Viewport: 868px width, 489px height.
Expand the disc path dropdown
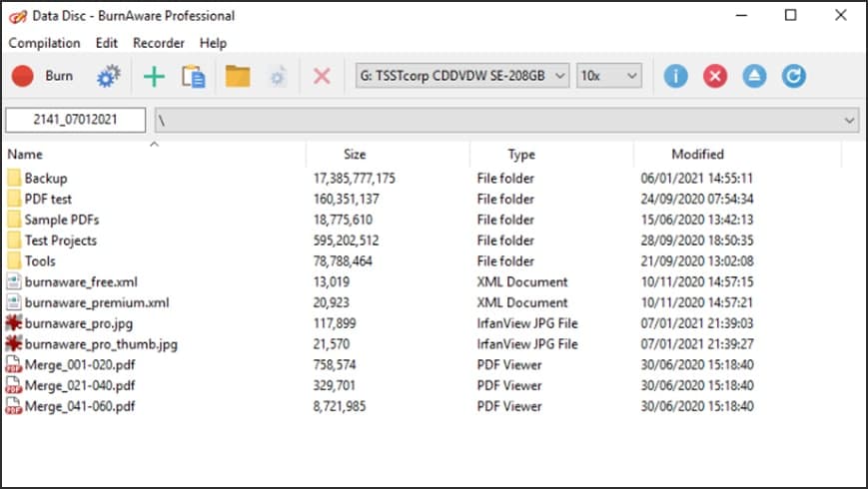coord(850,121)
